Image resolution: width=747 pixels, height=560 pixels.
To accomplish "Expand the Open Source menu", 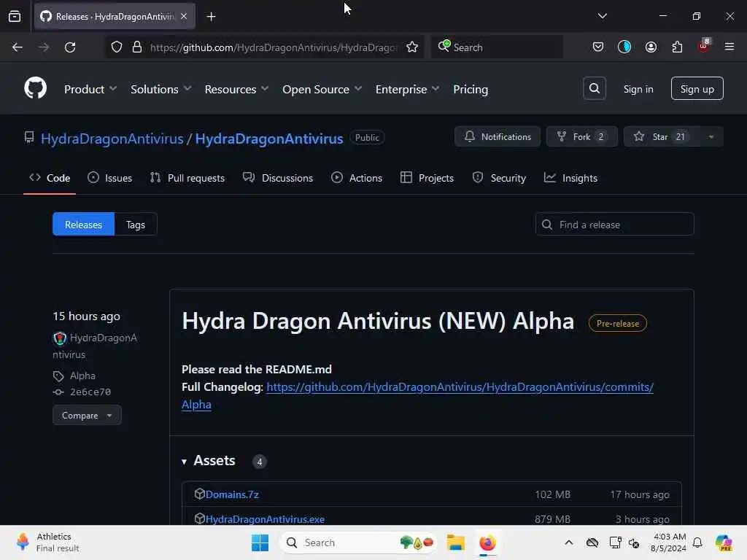I will (322, 89).
